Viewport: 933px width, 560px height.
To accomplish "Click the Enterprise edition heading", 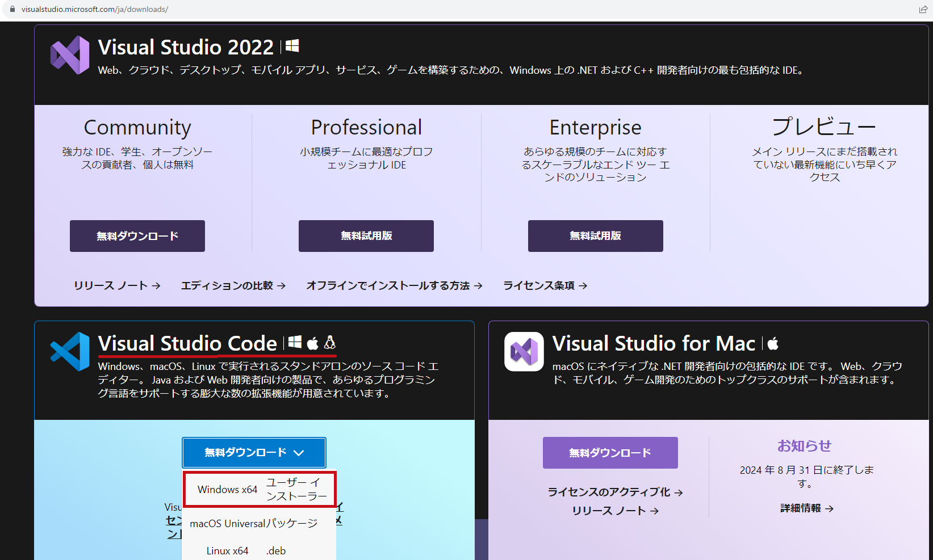I will click(x=595, y=128).
